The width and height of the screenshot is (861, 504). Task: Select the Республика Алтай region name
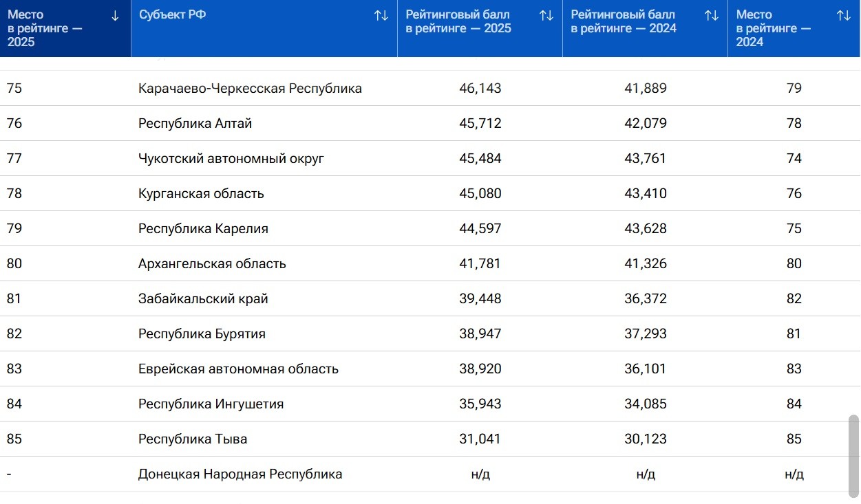click(x=195, y=124)
